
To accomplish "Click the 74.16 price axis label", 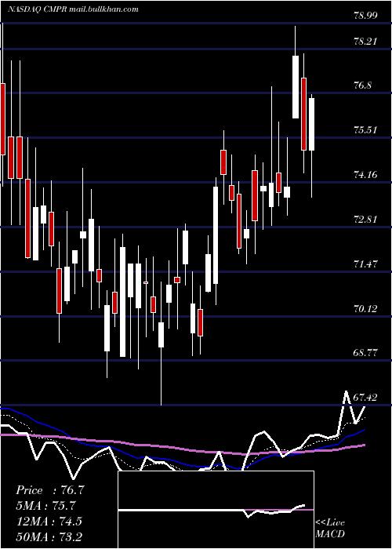I will [365, 174].
